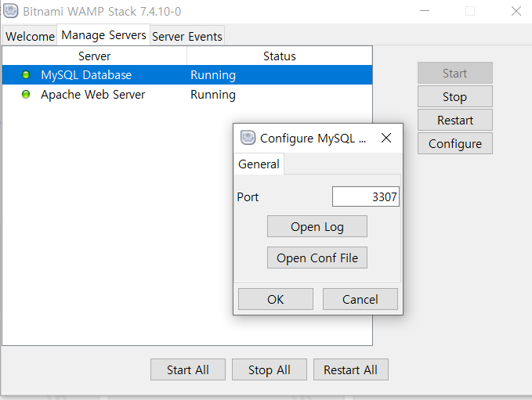The image size is (532, 400).
Task: Click the Port label in dialog
Action: [248, 196]
